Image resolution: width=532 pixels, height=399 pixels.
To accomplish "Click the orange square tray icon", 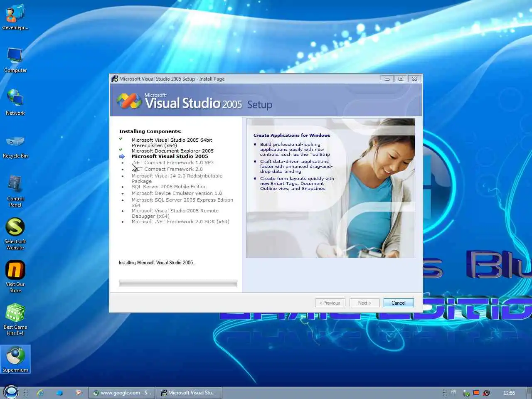I will 476,393.
